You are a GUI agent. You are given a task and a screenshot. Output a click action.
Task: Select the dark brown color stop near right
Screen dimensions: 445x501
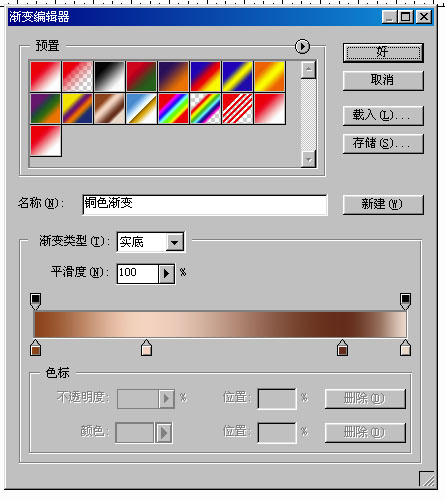click(x=342, y=348)
